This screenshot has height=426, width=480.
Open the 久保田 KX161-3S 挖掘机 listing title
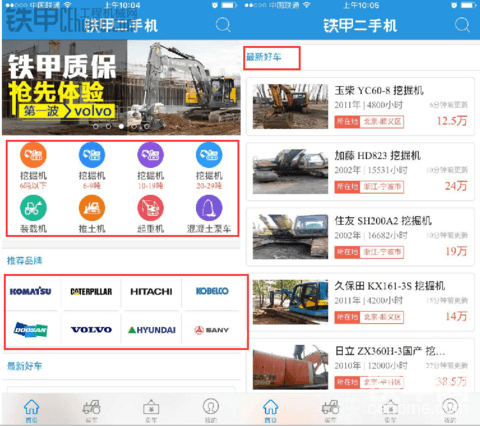[x=390, y=286]
